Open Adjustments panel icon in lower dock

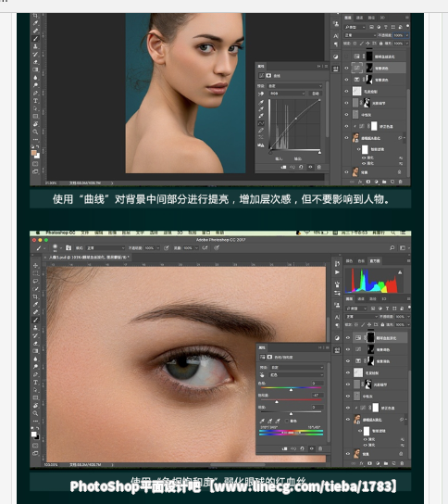pos(337,338)
